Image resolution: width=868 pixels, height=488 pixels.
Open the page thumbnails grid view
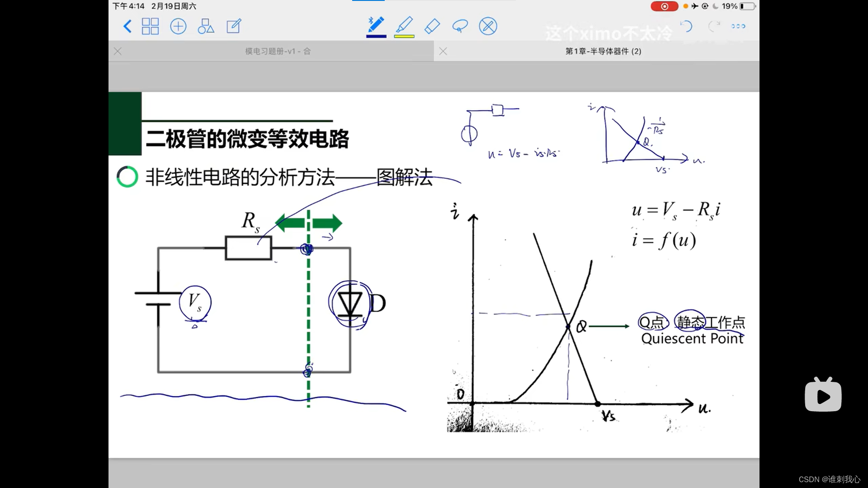coord(150,26)
